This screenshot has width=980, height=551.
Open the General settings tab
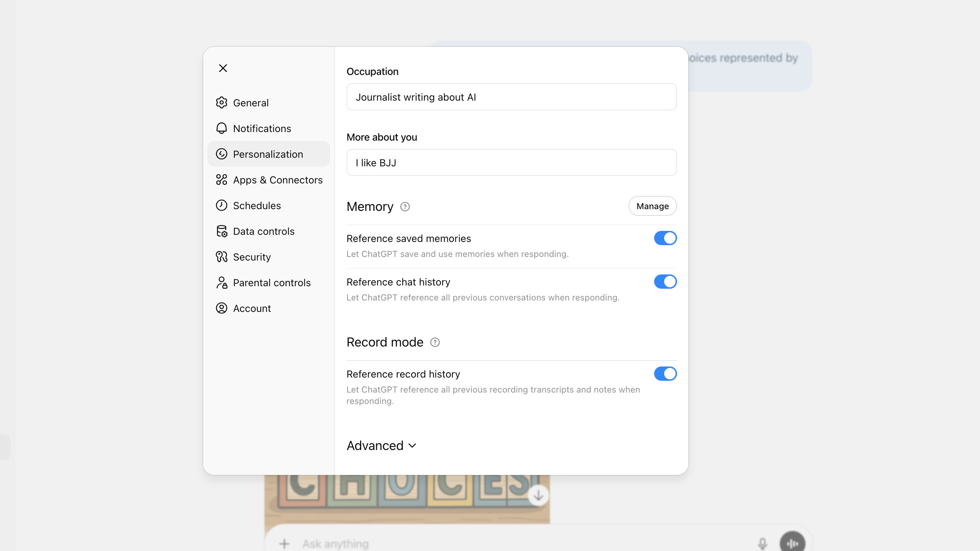[250, 103]
